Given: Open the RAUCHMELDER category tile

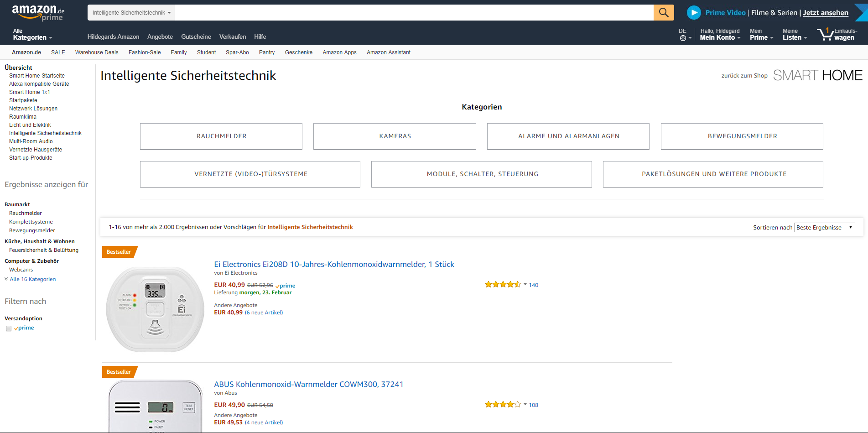Looking at the screenshot, I should (221, 136).
